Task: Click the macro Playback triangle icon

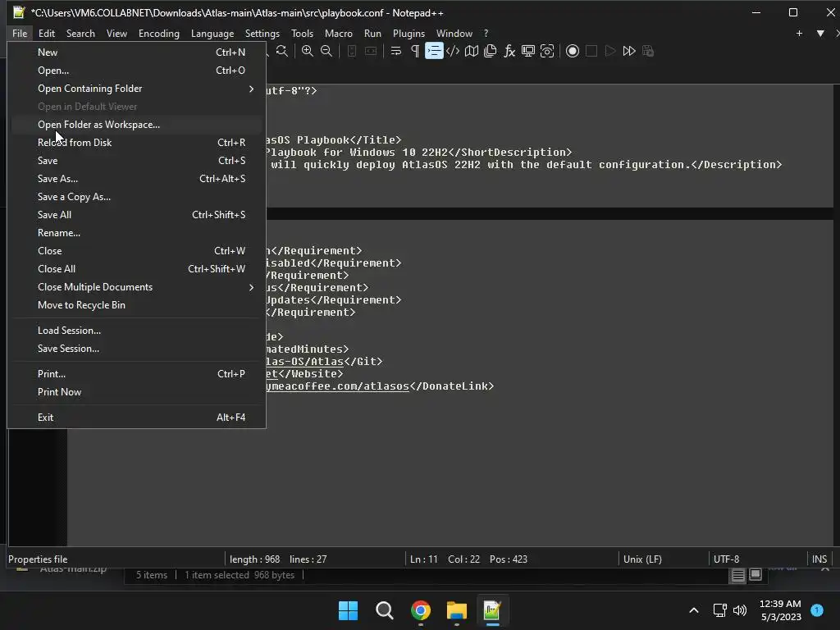Action: point(610,51)
